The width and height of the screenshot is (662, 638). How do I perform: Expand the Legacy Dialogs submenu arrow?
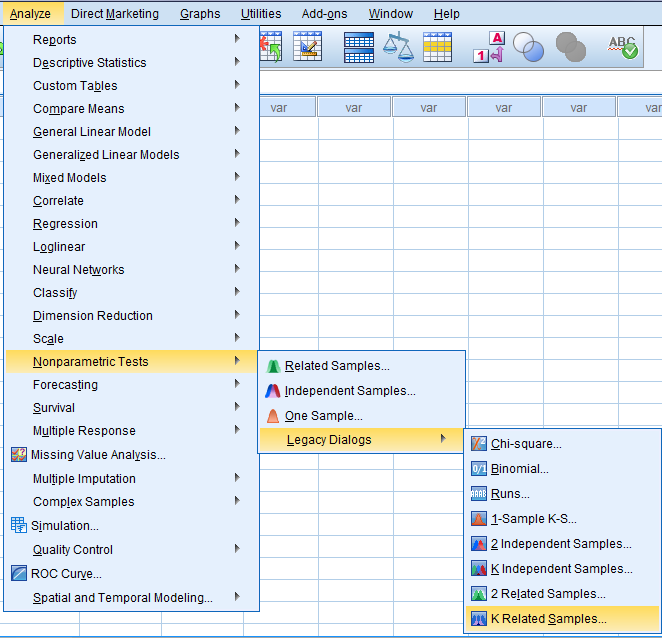click(x=443, y=439)
